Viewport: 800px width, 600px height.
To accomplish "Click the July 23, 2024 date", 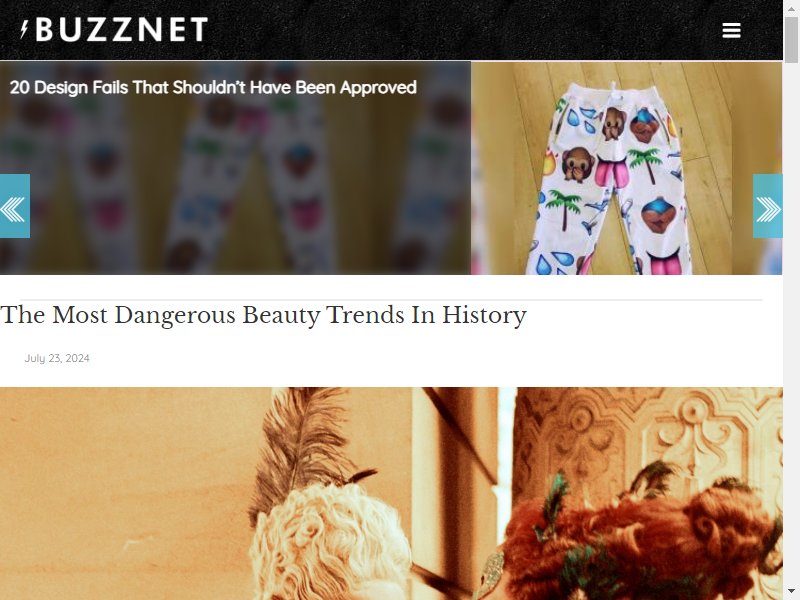I will 57,358.
